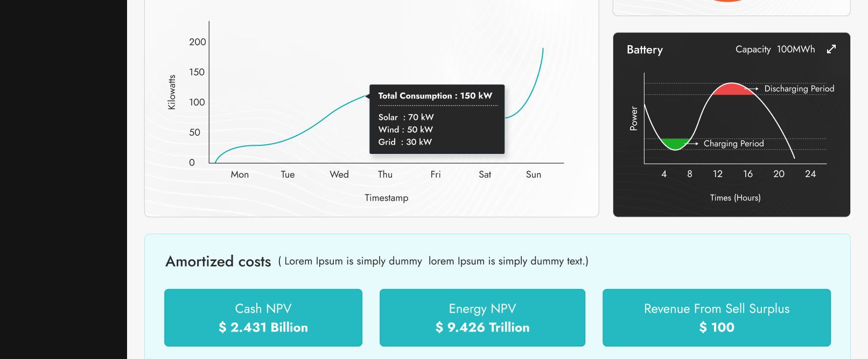Select the Revenue From Sell Surplus card
868x359 pixels.
[716, 318]
